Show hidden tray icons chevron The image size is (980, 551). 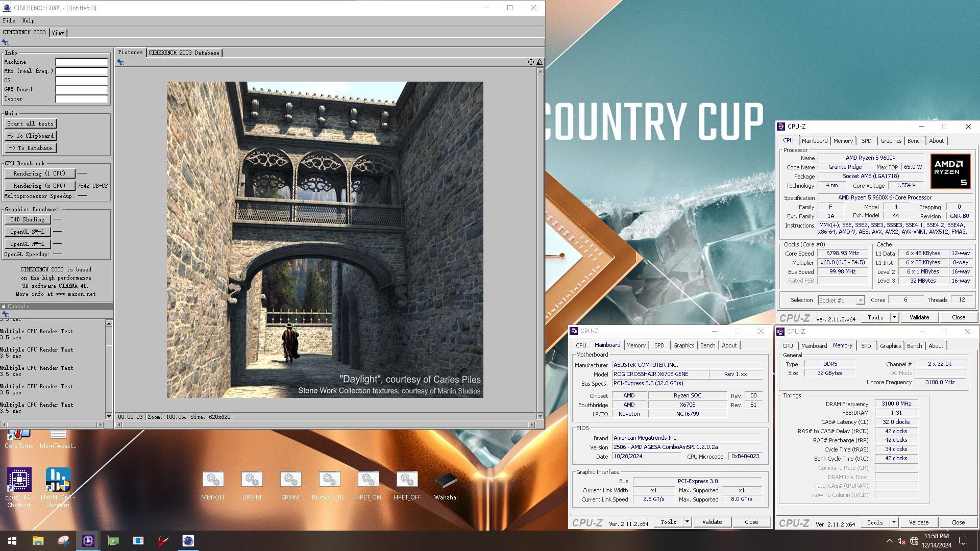pyautogui.click(x=889, y=541)
